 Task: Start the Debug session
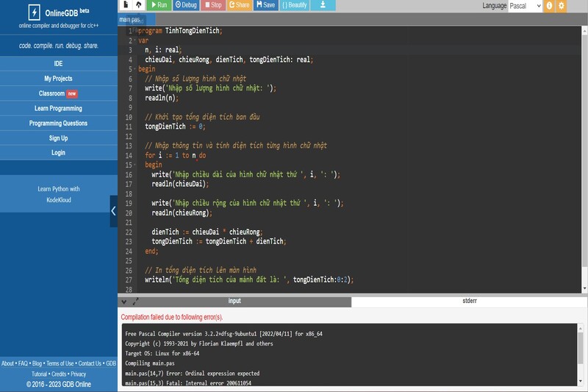click(x=185, y=5)
